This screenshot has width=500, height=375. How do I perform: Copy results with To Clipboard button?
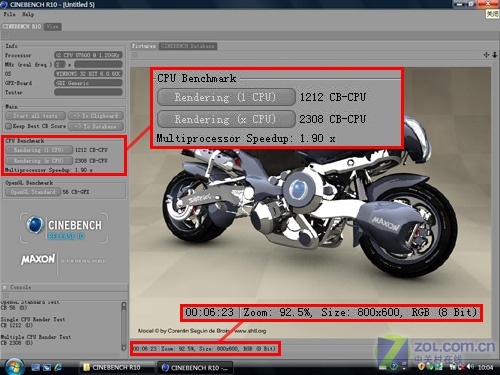coord(96,116)
